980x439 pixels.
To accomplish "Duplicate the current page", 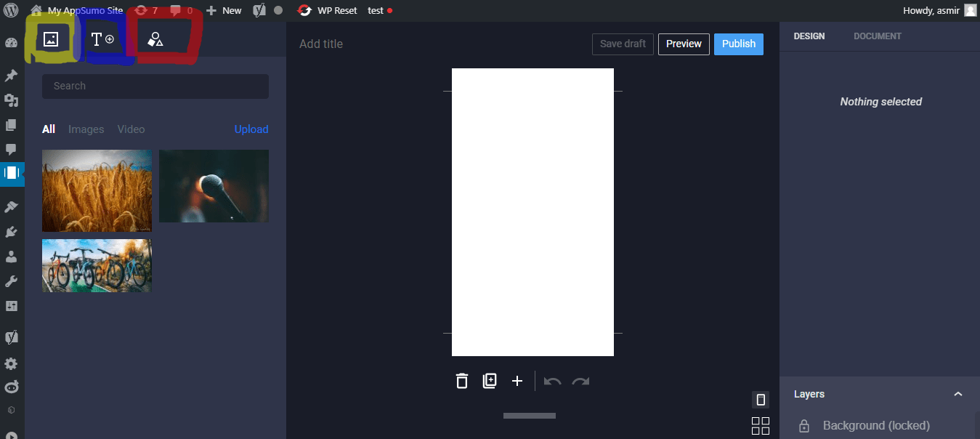I will pos(490,381).
